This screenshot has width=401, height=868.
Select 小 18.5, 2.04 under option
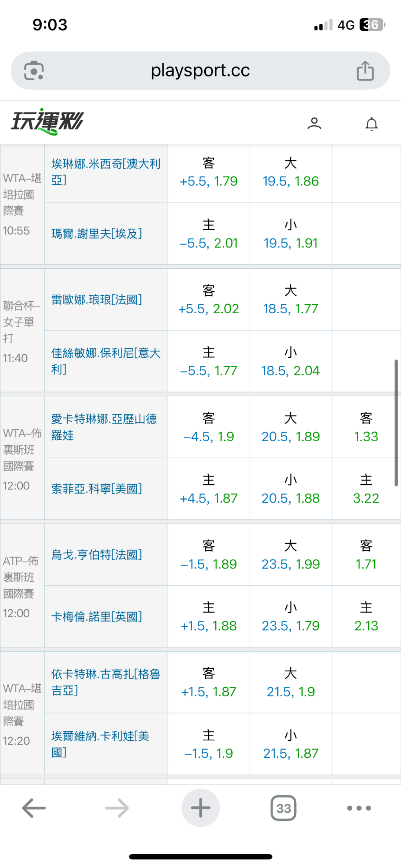coord(291,361)
